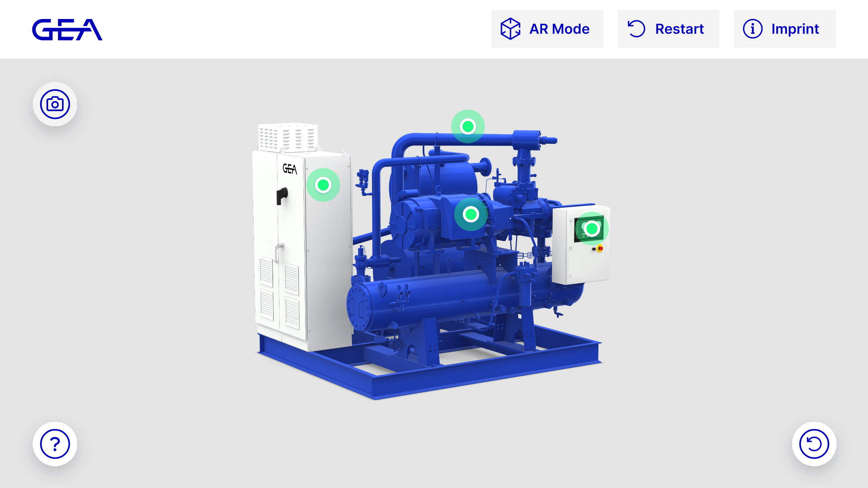Screen dimensions: 868x488
Task: Select hotspot on white electrical cabinet
Action: coord(323,185)
